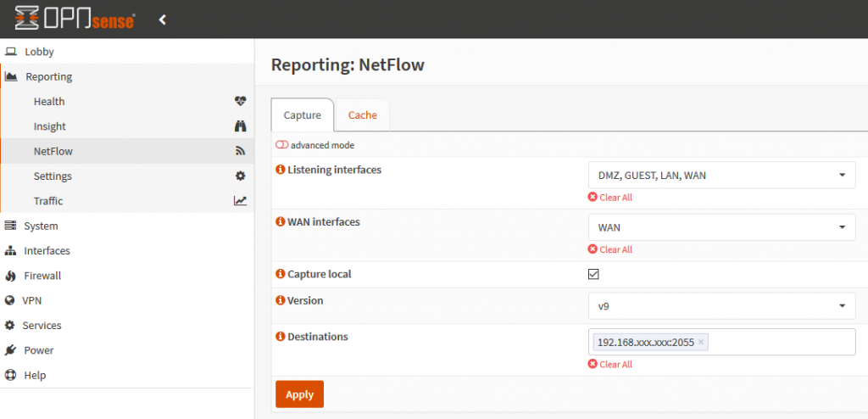Click info icon next to Destinations

pos(280,337)
